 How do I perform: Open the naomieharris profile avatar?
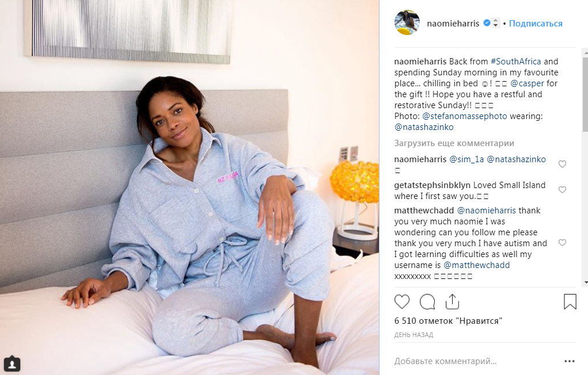[x=407, y=22]
